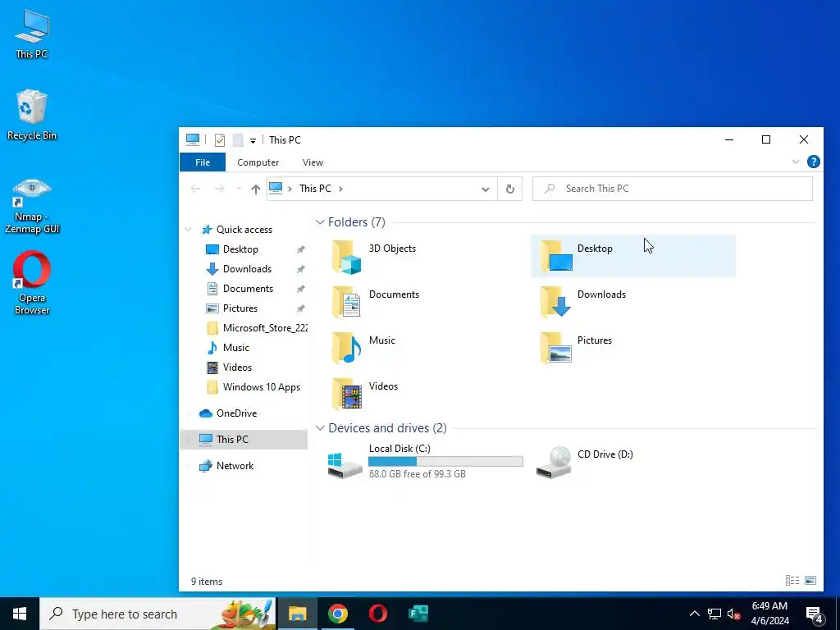Open the File menu tab

click(x=203, y=162)
